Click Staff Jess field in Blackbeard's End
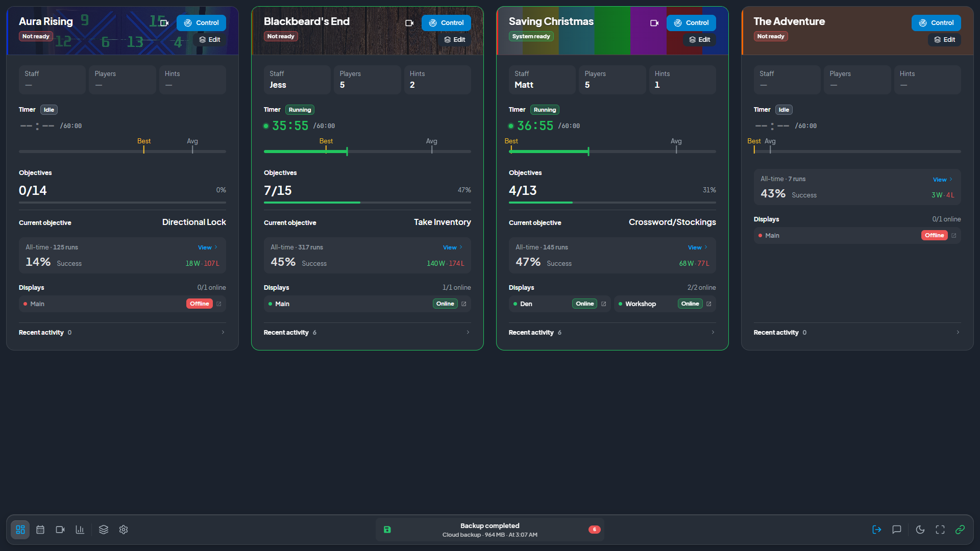The height and width of the screenshot is (551, 980). tap(297, 80)
